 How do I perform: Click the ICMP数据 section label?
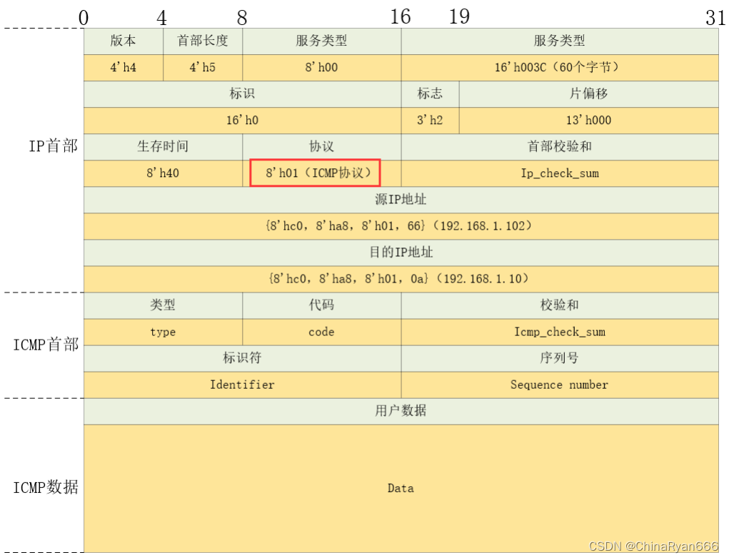(x=46, y=487)
